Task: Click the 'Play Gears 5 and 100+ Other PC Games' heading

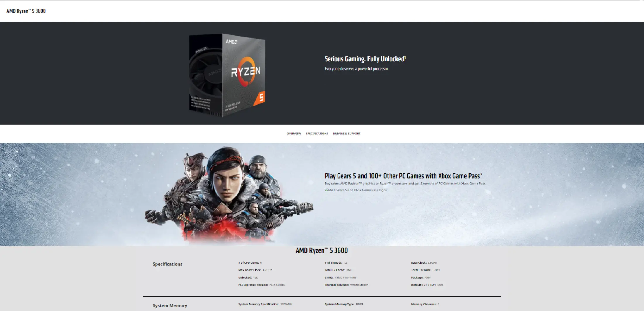Action: click(x=403, y=176)
